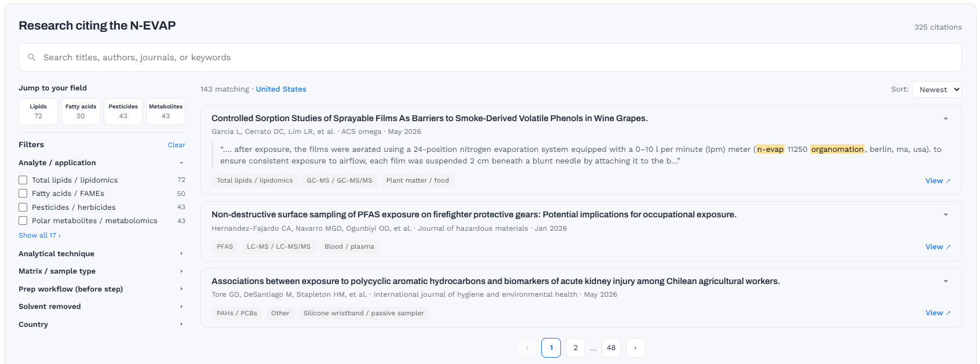This screenshot has width=980, height=364.
Task: Expand the Matrix / sample type section
Action: (x=102, y=271)
